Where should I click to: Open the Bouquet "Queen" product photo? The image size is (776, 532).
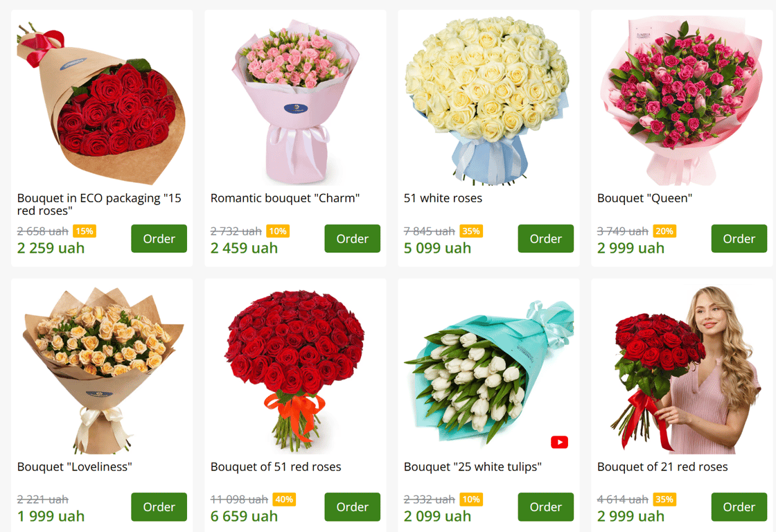[682, 100]
